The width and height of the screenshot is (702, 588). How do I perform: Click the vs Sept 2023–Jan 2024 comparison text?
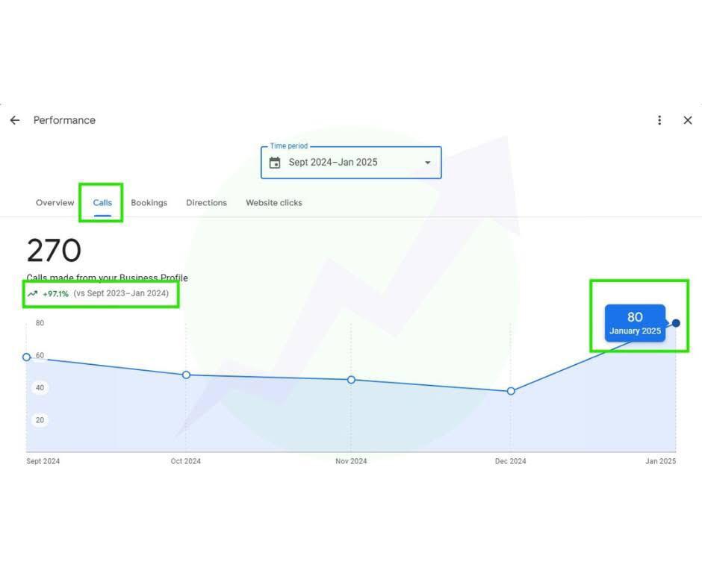point(121,294)
